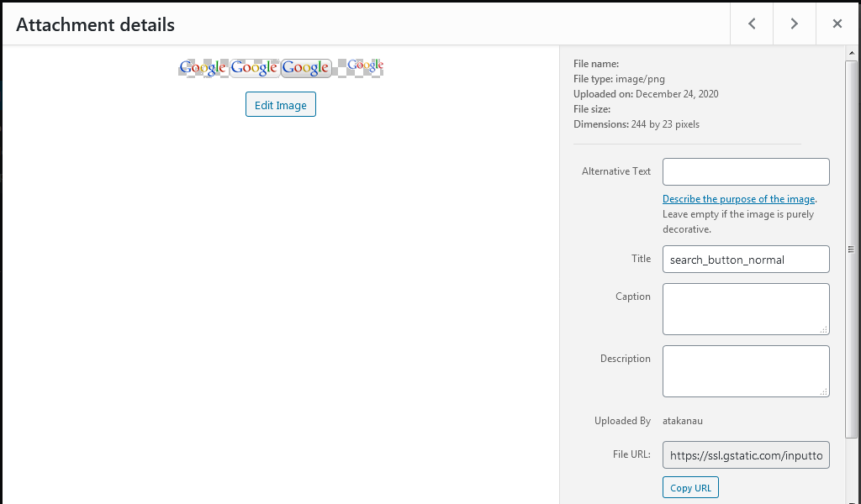This screenshot has height=504, width=861.
Task: Click the 'File URL:' label
Action: point(632,454)
